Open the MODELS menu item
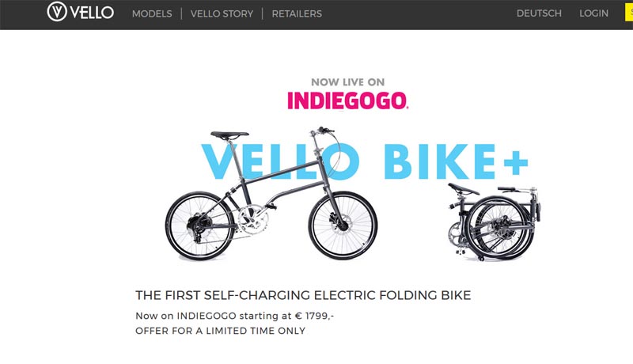This screenshot has width=633, height=364. tap(152, 13)
